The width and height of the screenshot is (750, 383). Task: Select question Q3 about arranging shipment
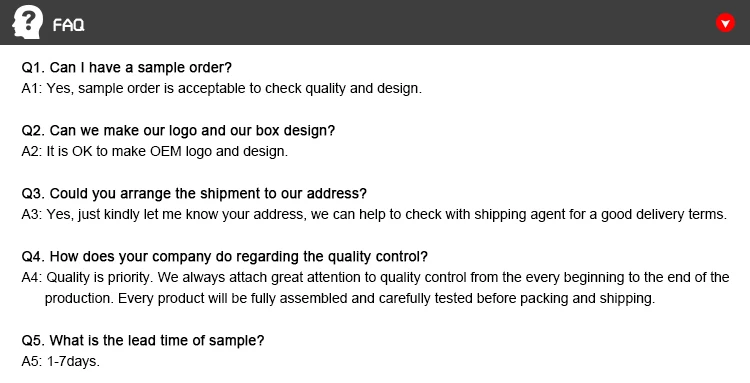coord(194,194)
